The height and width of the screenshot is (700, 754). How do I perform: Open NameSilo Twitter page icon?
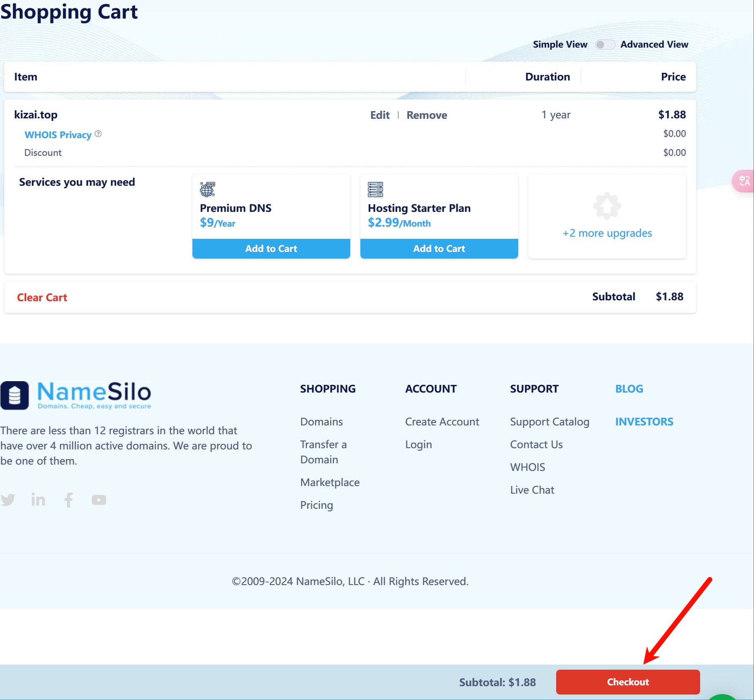8,500
